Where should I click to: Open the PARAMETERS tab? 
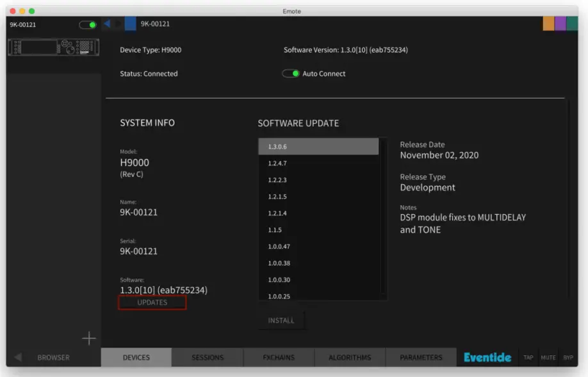point(421,357)
